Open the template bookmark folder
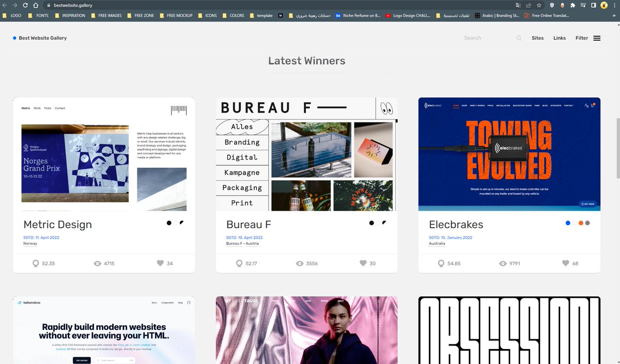This screenshot has height=364, width=620. [261, 15]
